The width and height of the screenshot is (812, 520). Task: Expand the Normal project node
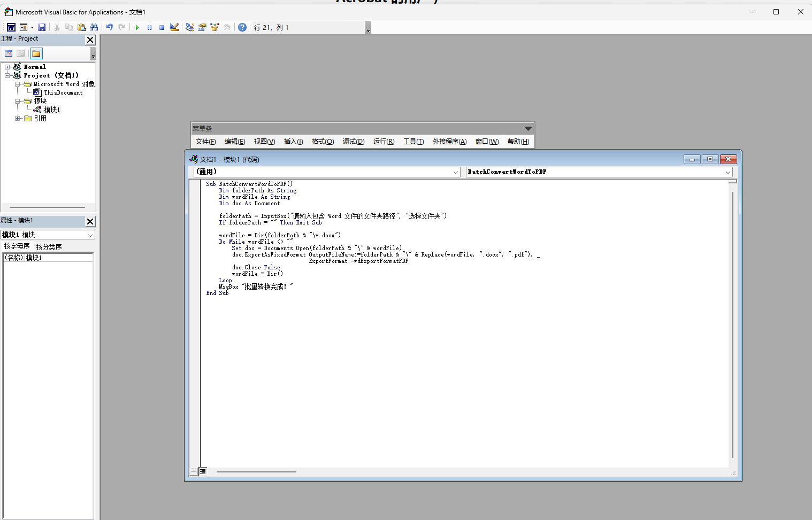point(7,67)
